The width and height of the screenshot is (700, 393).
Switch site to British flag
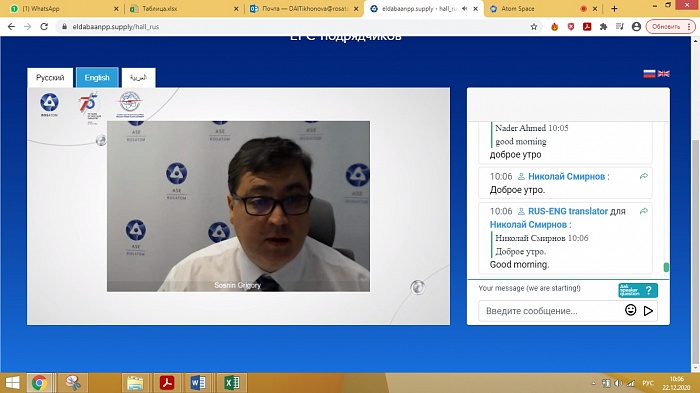[x=663, y=74]
